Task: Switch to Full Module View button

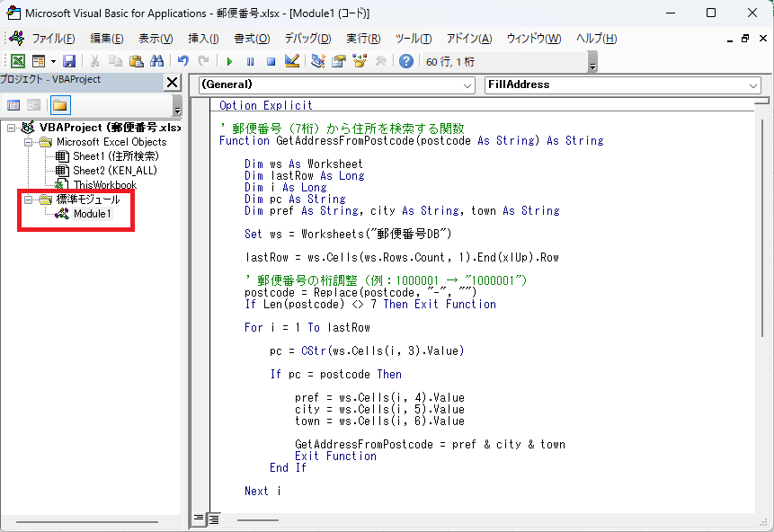Action: coord(215,519)
